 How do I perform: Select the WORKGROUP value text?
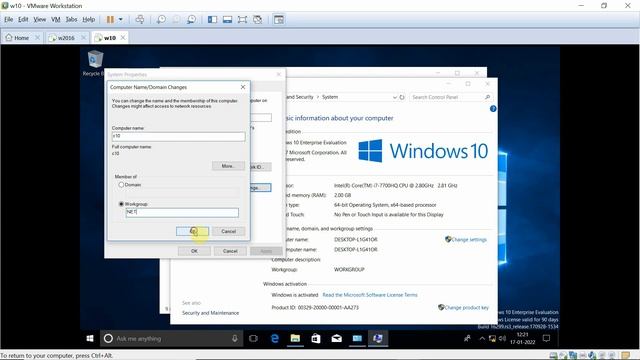click(x=349, y=269)
